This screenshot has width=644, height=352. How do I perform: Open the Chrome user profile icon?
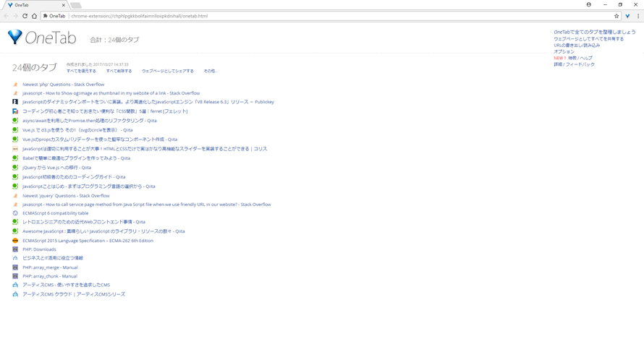pos(588,4)
